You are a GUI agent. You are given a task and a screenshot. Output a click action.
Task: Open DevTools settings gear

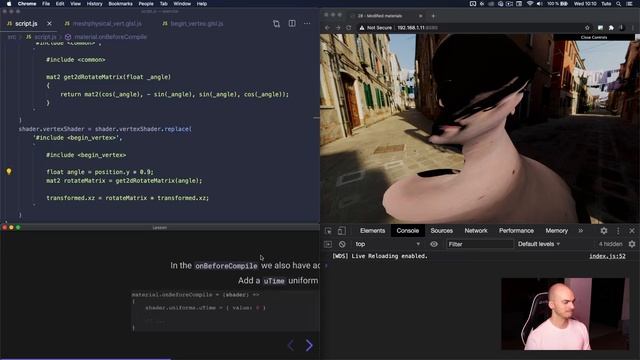604,231
